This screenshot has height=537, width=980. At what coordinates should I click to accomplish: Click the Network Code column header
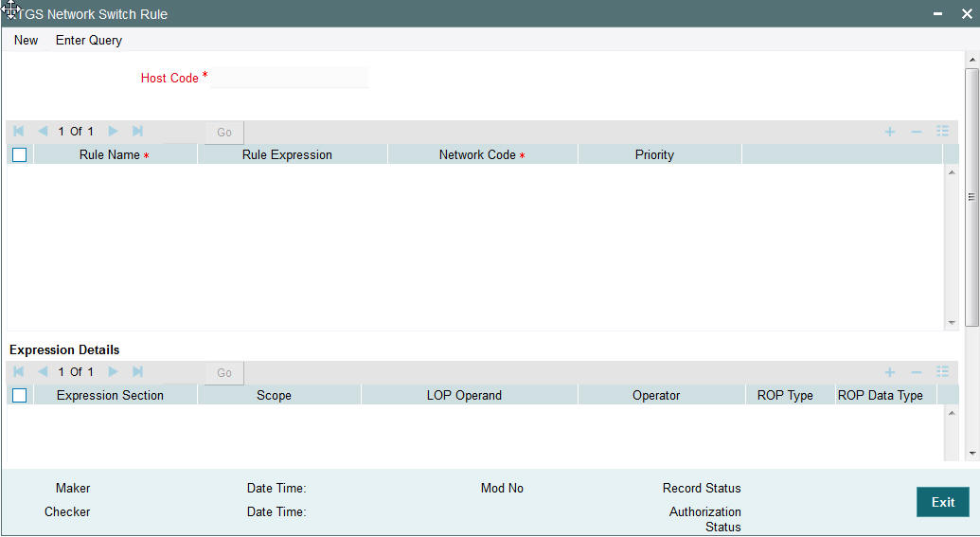pos(482,154)
